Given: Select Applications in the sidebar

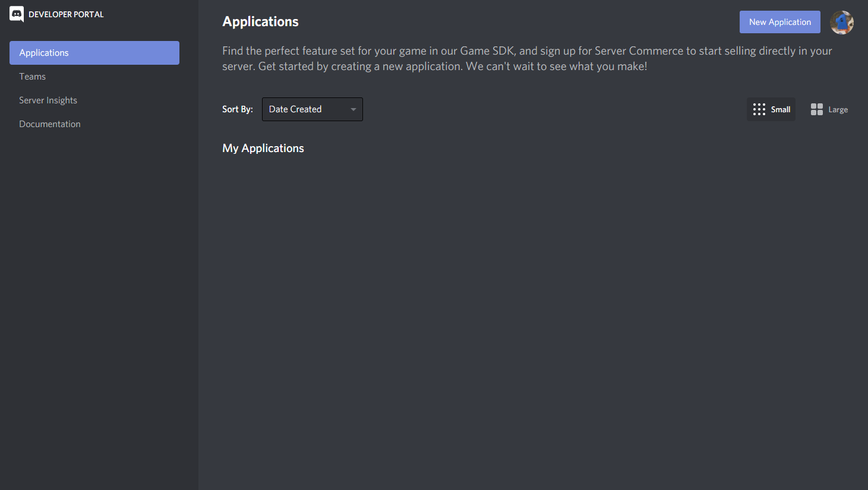Looking at the screenshot, I should [94, 53].
